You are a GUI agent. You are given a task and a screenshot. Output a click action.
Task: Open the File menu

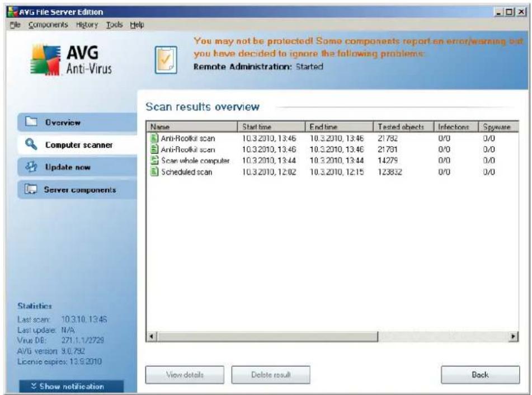click(15, 25)
